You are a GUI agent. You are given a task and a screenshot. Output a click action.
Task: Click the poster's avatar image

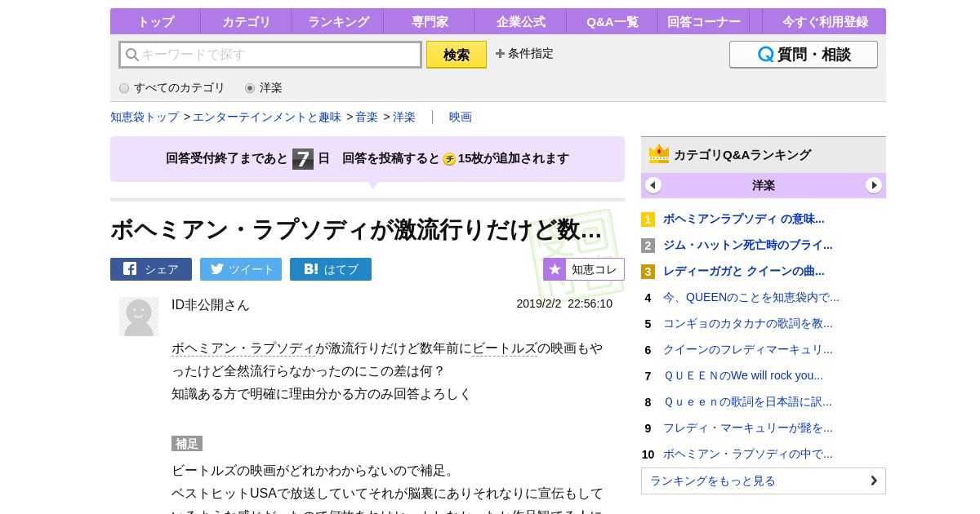point(139,317)
